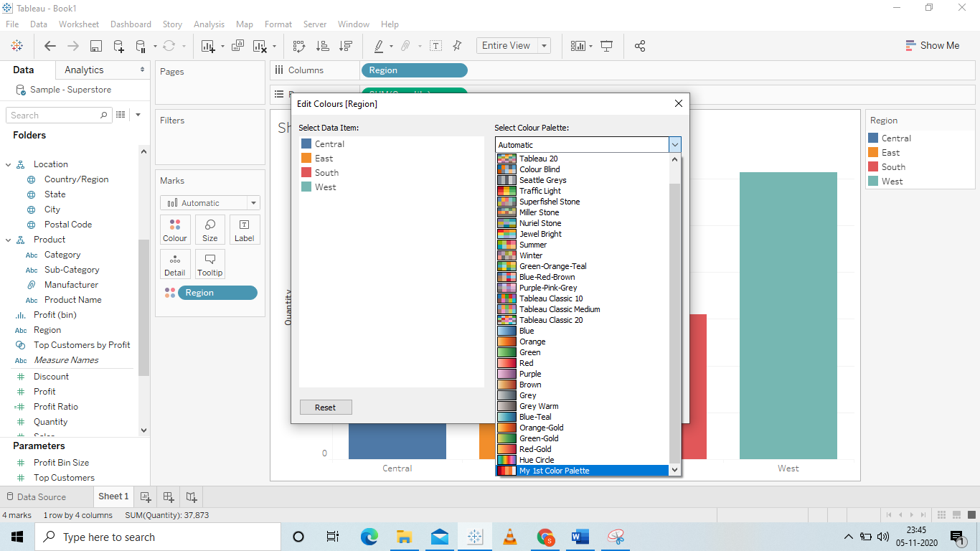980x551 pixels.
Task: Click the Tableau start page logo icon
Action: (x=17, y=46)
